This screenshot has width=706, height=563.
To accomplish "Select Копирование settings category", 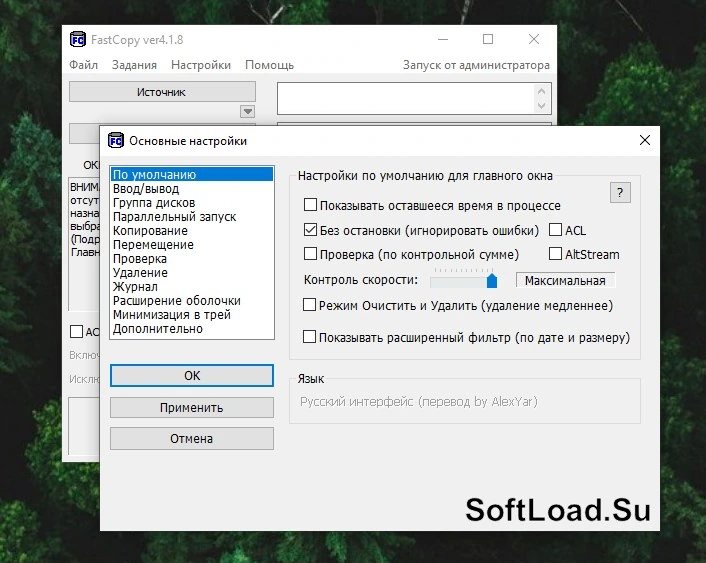I will pos(192,231).
